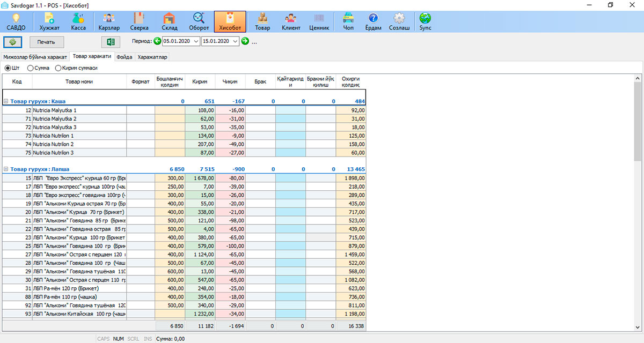Select the ЛБП Ра-мён 110 гр (чашка) row
The height and width of the screenshot is (343, 644).
coord(184,297)
